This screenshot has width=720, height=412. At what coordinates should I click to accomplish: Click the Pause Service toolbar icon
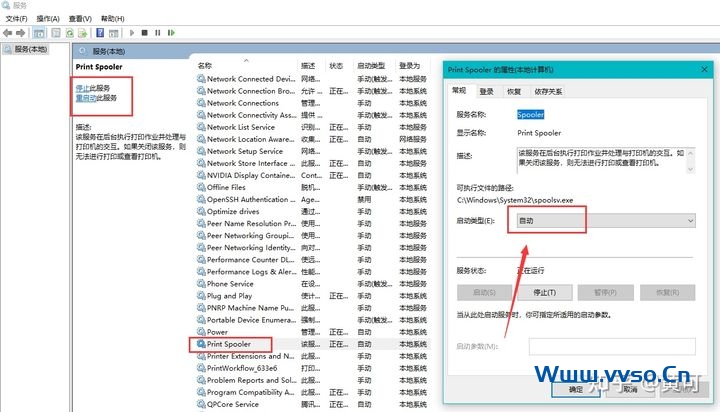click(158, 32)
